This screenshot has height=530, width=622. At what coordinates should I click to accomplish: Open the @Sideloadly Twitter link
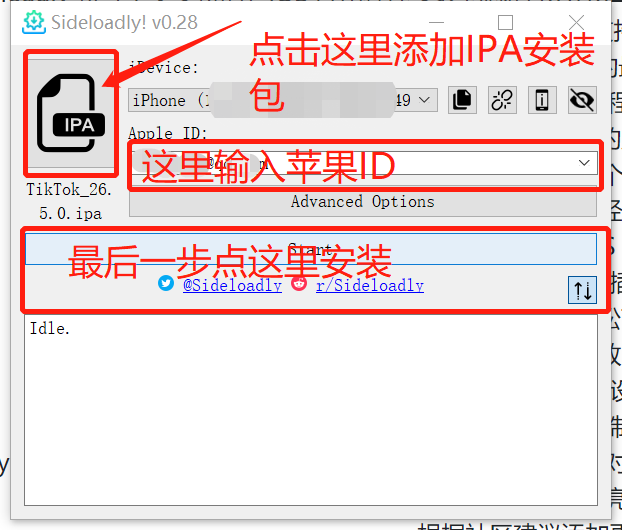[232, 285]
